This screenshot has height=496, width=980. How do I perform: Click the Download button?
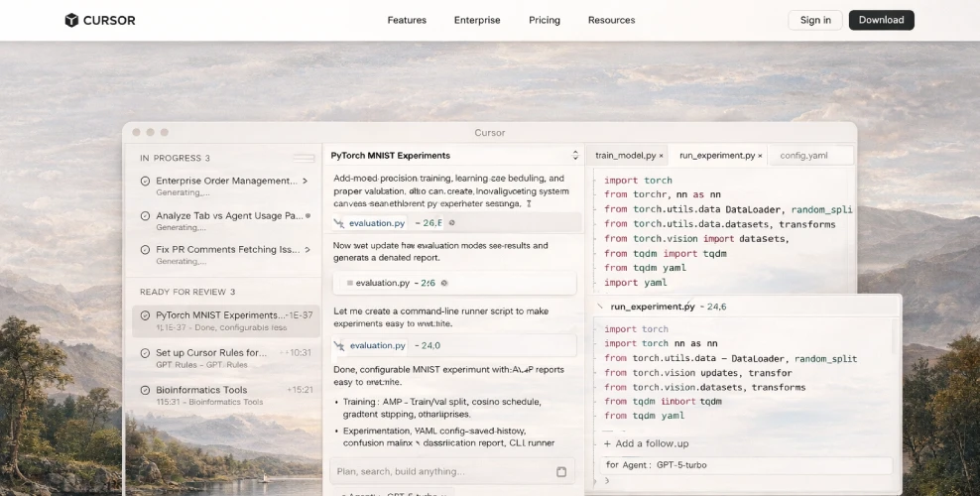click(x=881, y=20)
